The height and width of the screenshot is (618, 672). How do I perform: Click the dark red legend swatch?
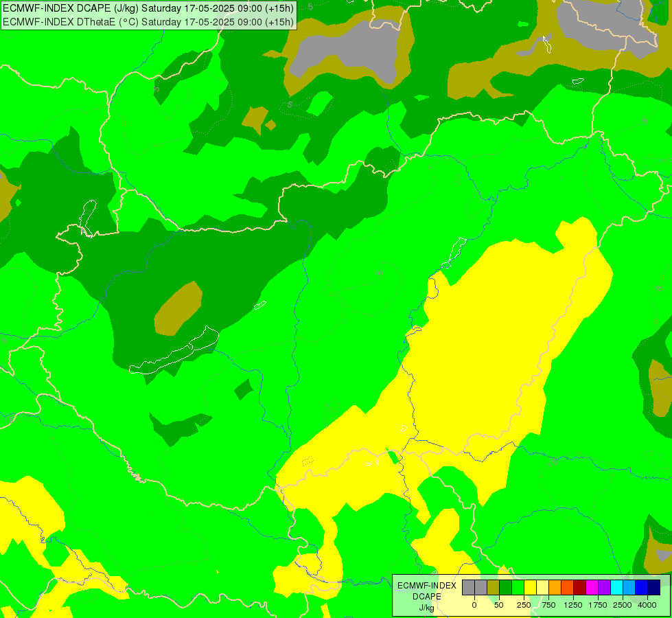tap(580, 588)
